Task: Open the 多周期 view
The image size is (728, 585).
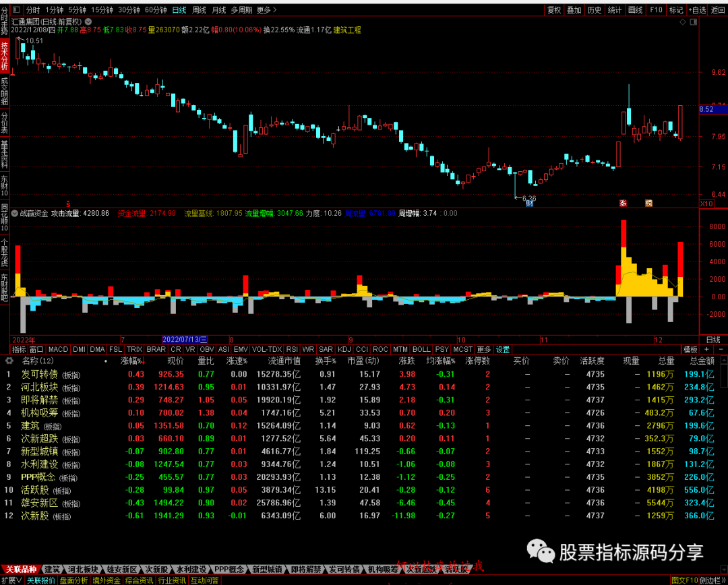Action: (241, 9)
